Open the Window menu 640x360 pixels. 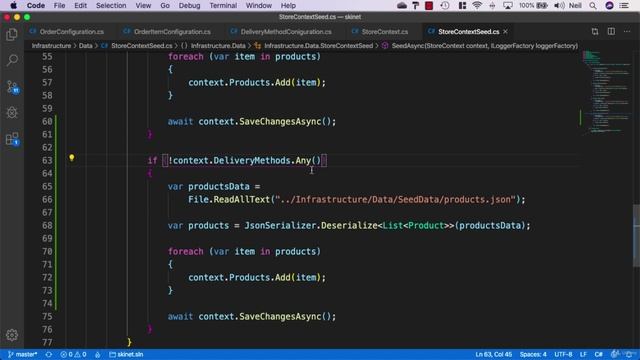pyautogui.click(x=258, y=5)
